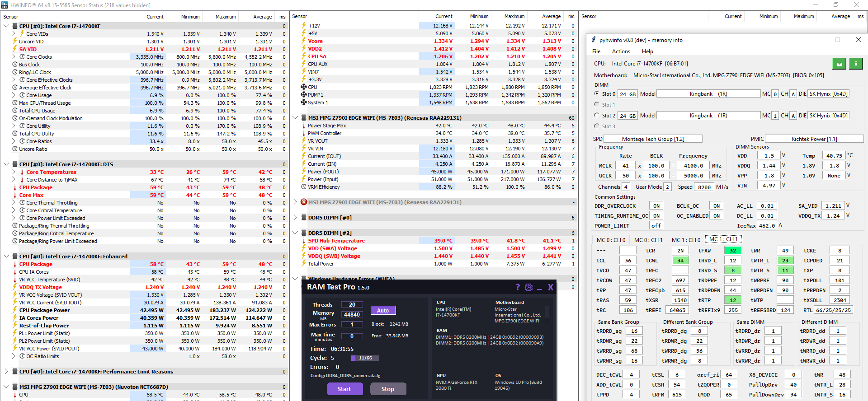Click the POWER_LIMIT off field
This screenshot has width=868, height=401.
[656, 225]
